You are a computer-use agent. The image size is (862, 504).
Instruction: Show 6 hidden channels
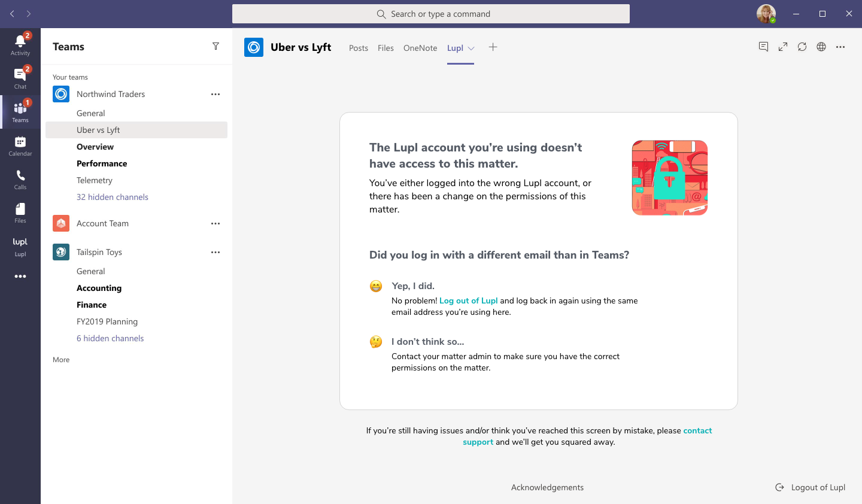[x=110, y=338]
